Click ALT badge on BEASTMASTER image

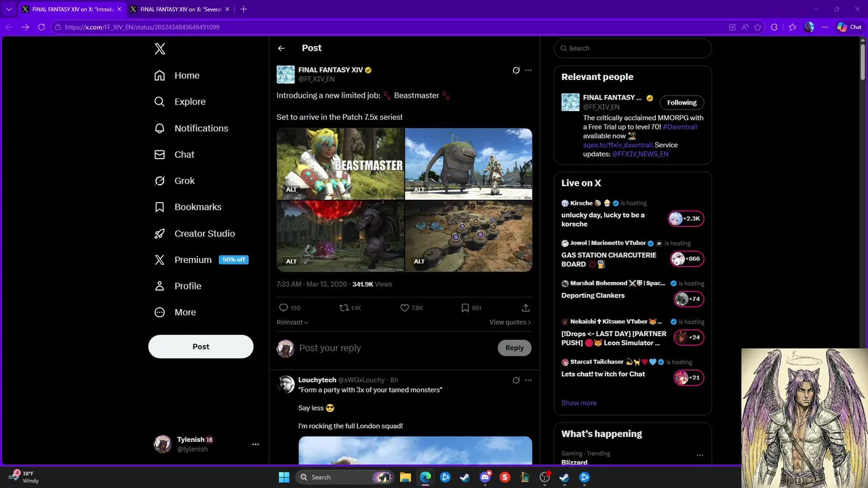(291, 189)
